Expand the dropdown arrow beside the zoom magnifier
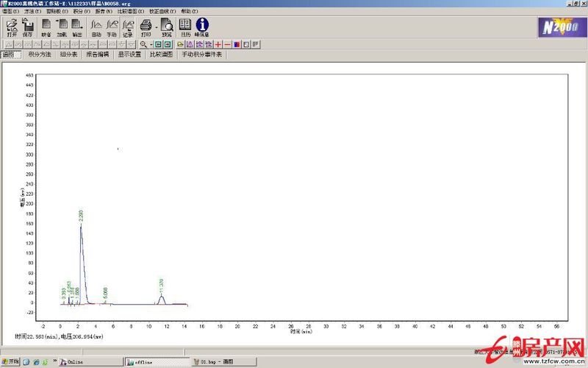The width and height of the screenshot is (588, 368). pyautogui.click(x=150, y=44)
